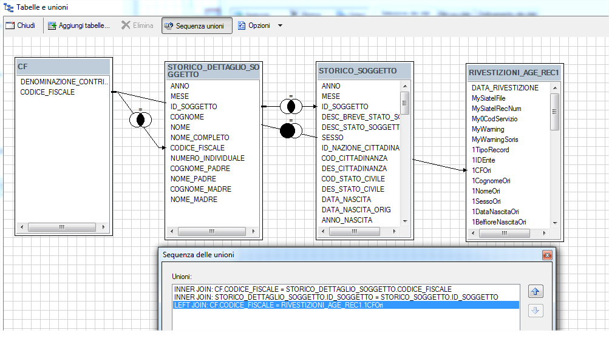This screenshot has height=364, width=609.
Task: Click the horizontal scrollbar of the CF table
Action: tap(61, 227)
